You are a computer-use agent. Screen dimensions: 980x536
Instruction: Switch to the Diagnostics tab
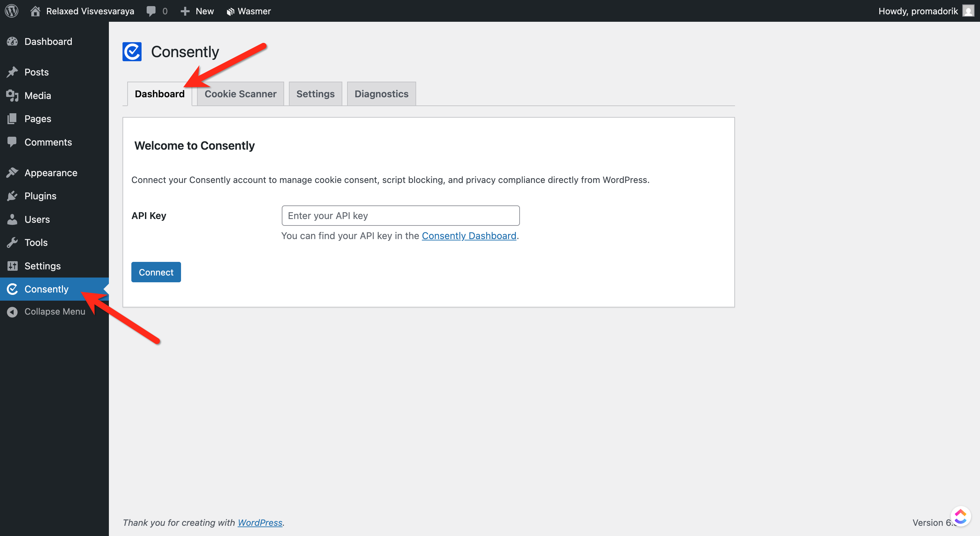381,94
